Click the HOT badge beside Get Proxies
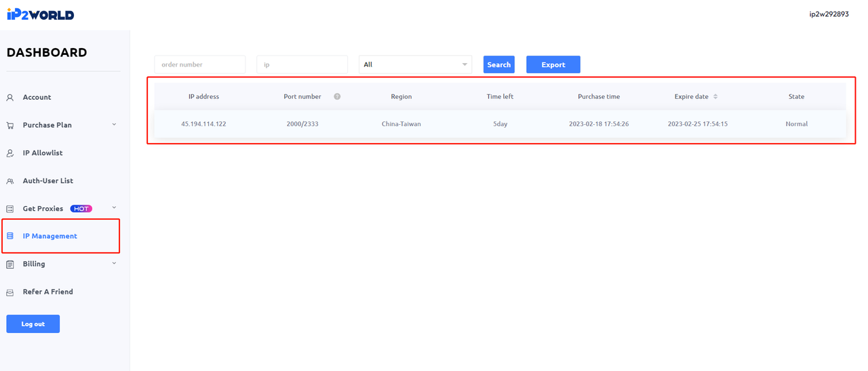Screen dimensions: 868x371 pyautogui.click(x=81, y=209)
